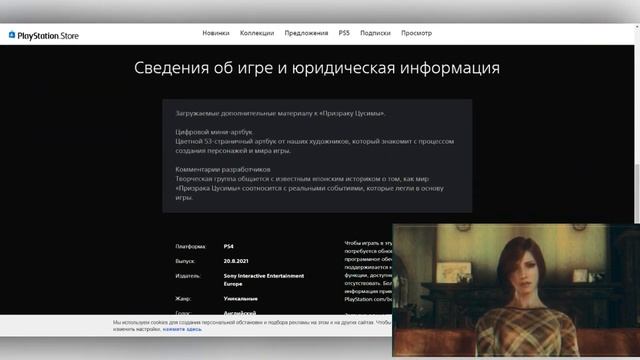Screen dimensions: 640x360
Task: Click the PlayStation Store logo
Action: coord(44,36)
